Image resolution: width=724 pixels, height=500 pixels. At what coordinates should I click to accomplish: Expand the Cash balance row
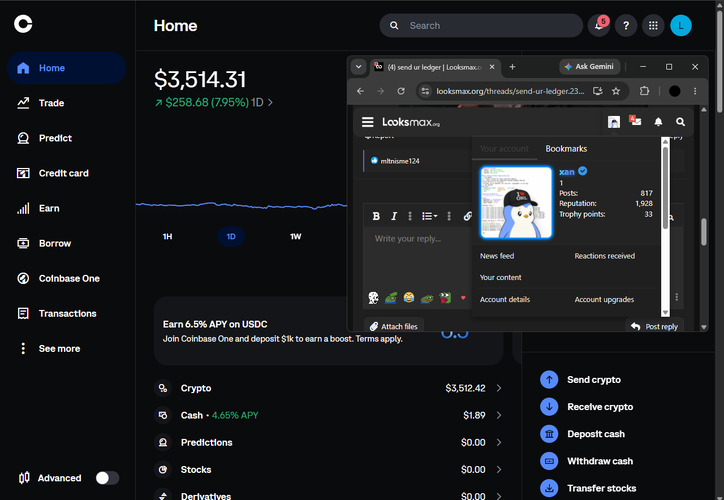click(328, 415)
